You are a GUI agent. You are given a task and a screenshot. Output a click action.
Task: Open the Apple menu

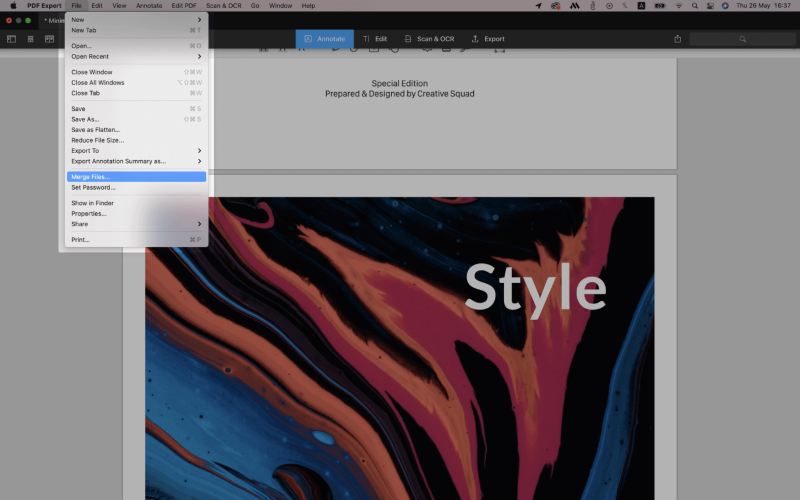pos(13,6)
